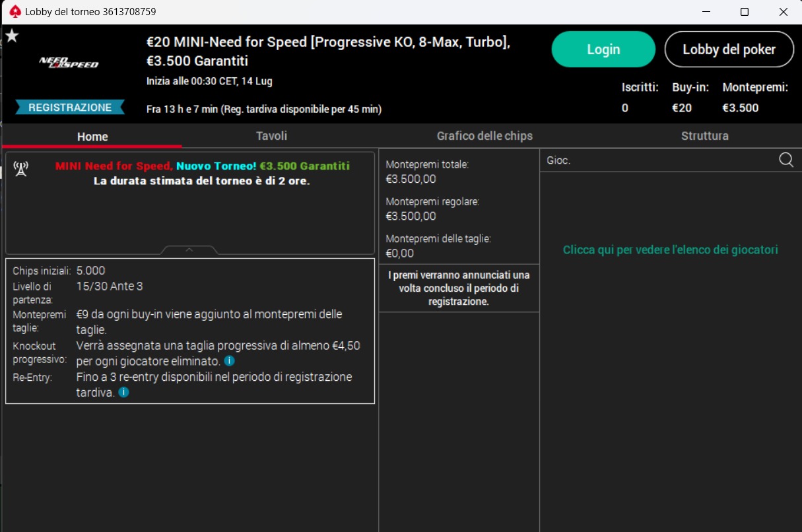This screenshot has width=802, height=532.
Task: Click the estimated duration text 'La durata stimata'
Action: (201, 181)
